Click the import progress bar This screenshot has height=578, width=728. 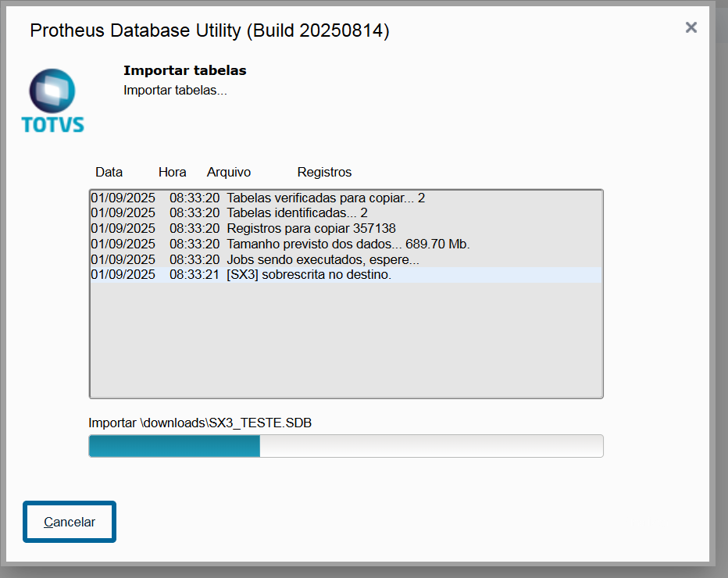pyautogui.click(x=346, y=446)
